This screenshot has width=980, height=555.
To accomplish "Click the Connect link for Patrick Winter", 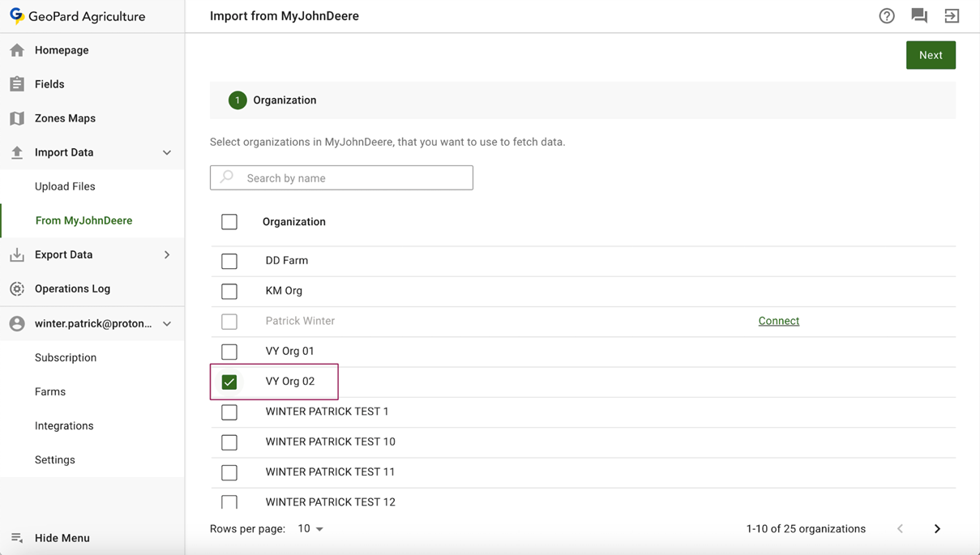I will coord(778,321).
